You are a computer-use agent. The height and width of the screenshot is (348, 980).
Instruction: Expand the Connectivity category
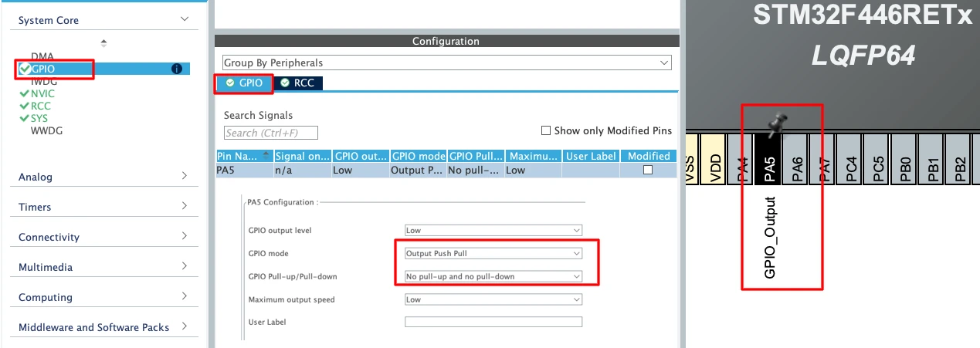[184, 236]
